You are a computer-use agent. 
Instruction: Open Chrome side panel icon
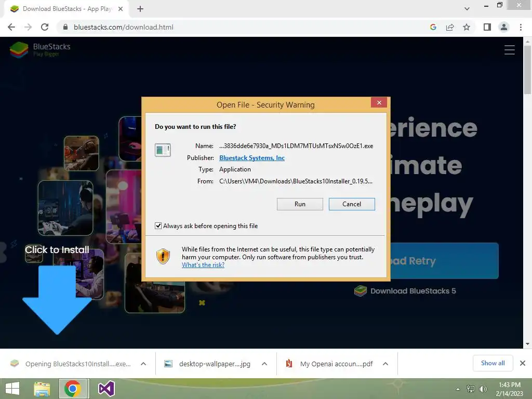coord(487,27)
